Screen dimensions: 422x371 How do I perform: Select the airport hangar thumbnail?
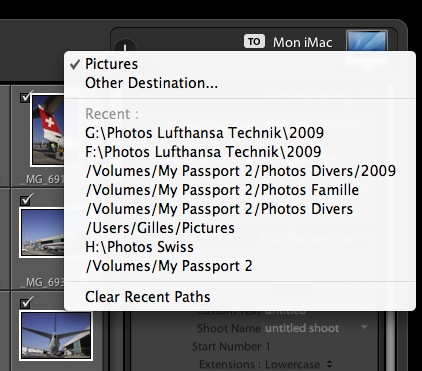point(42,232)
